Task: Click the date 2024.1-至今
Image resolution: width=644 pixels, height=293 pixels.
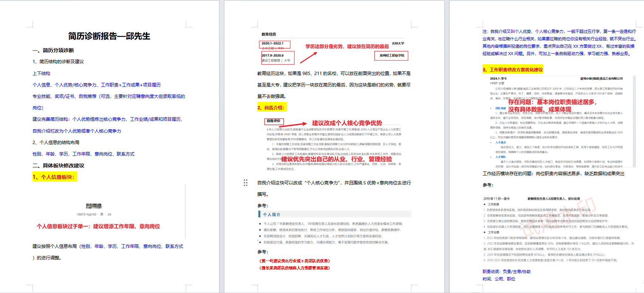Action: pos(499,79)
